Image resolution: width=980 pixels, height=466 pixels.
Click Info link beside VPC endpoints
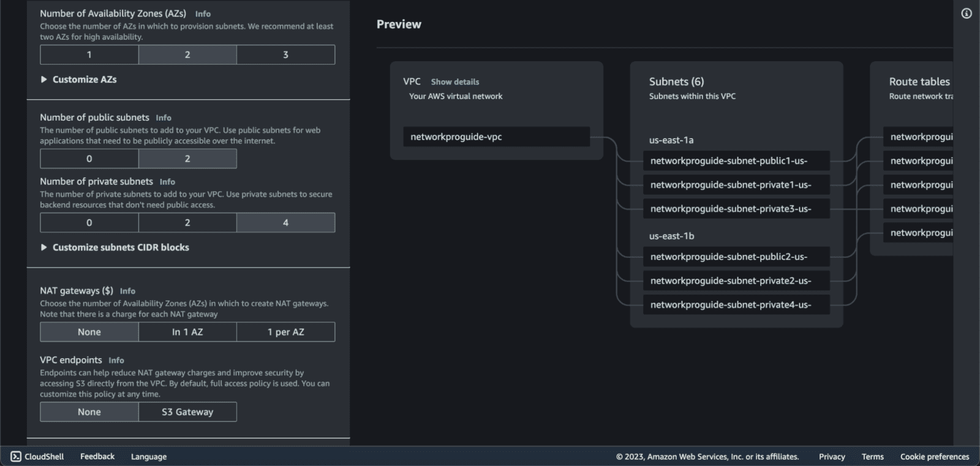(116, 361)
